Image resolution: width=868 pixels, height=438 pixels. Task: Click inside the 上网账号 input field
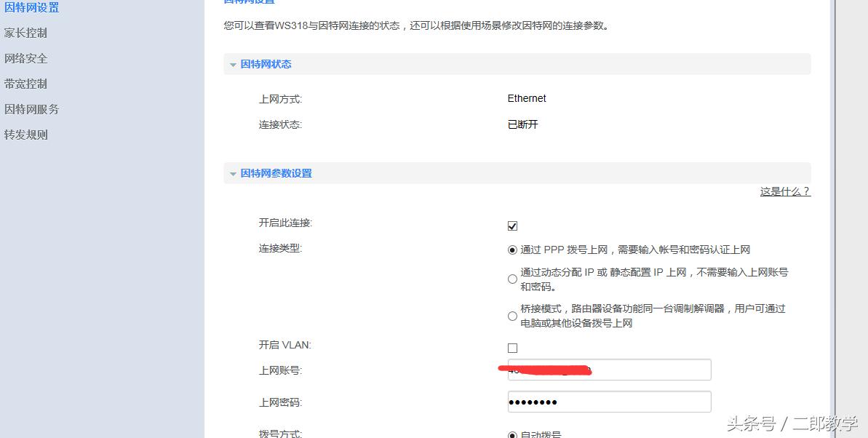[609, 370]
